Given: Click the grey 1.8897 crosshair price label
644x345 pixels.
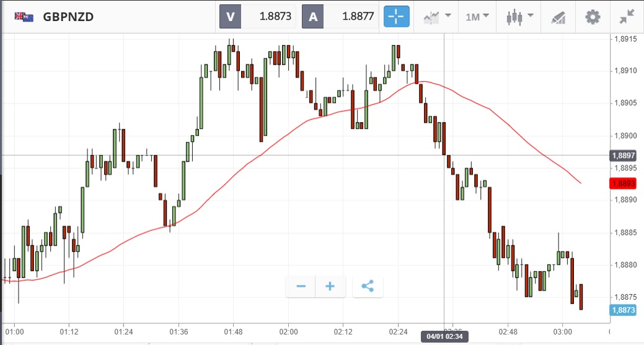Looking at the screenshot, I should (x=622, y=155).
